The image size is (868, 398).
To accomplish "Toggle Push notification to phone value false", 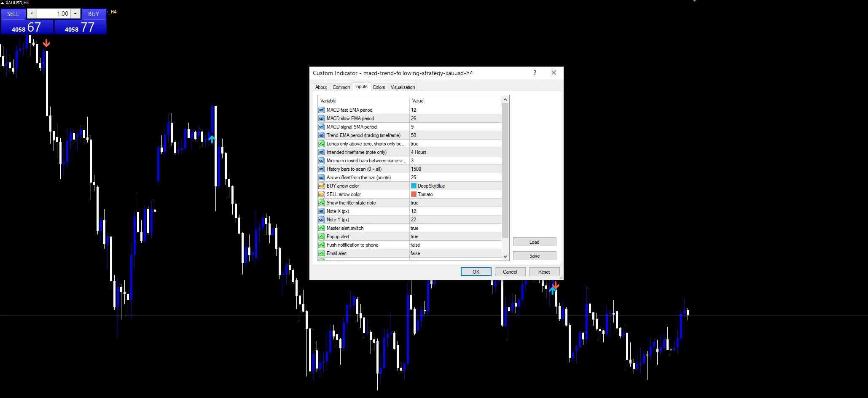I will [x=456, y=245].
